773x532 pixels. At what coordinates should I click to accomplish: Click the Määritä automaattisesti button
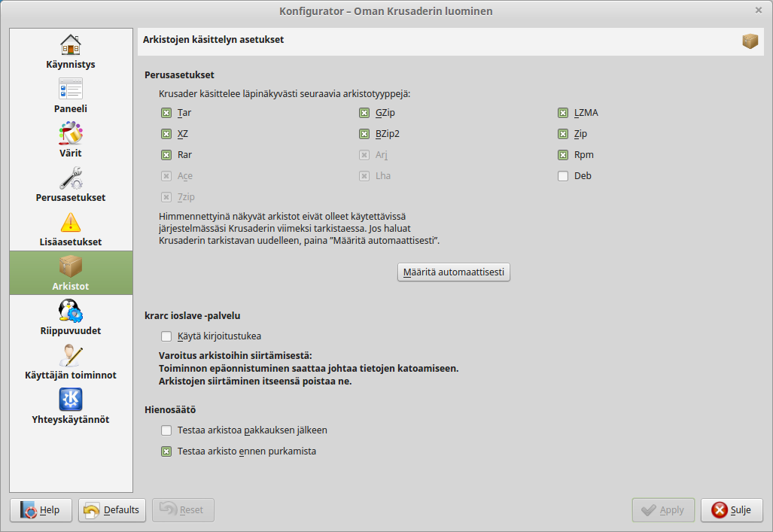click(454, 272)
